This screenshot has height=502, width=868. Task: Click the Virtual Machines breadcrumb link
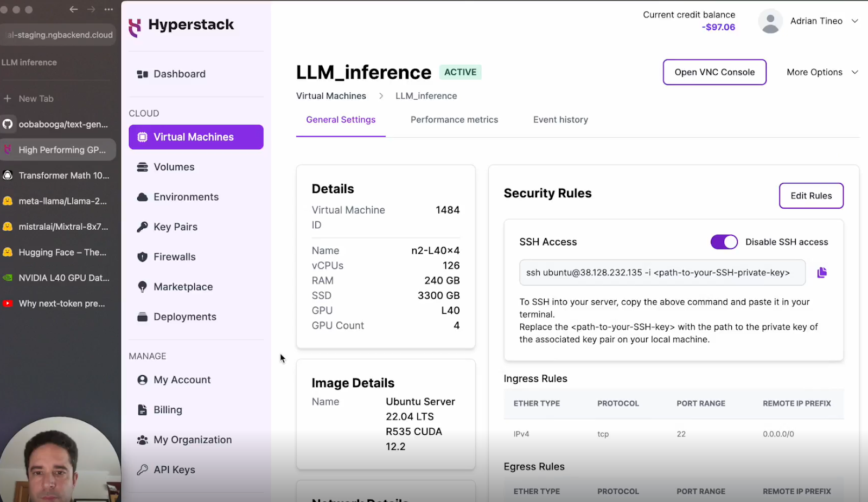(x=331, y=96)
